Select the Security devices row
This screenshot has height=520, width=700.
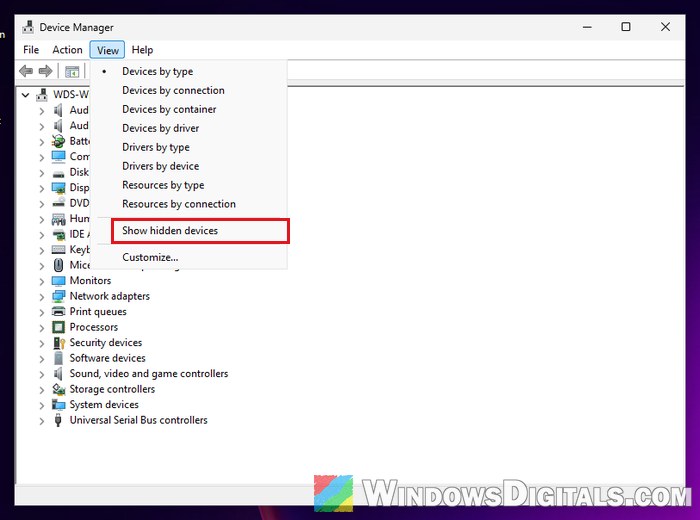[106, 343]
